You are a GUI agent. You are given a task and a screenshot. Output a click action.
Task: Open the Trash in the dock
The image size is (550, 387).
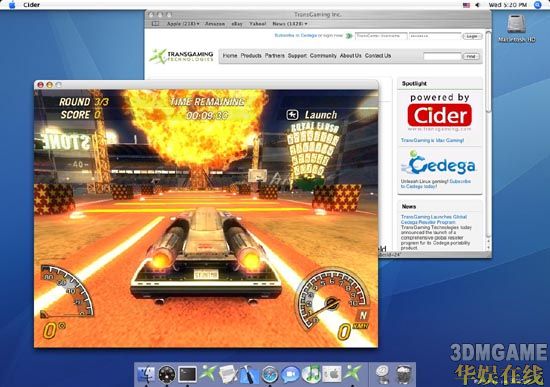coord(404,374)
